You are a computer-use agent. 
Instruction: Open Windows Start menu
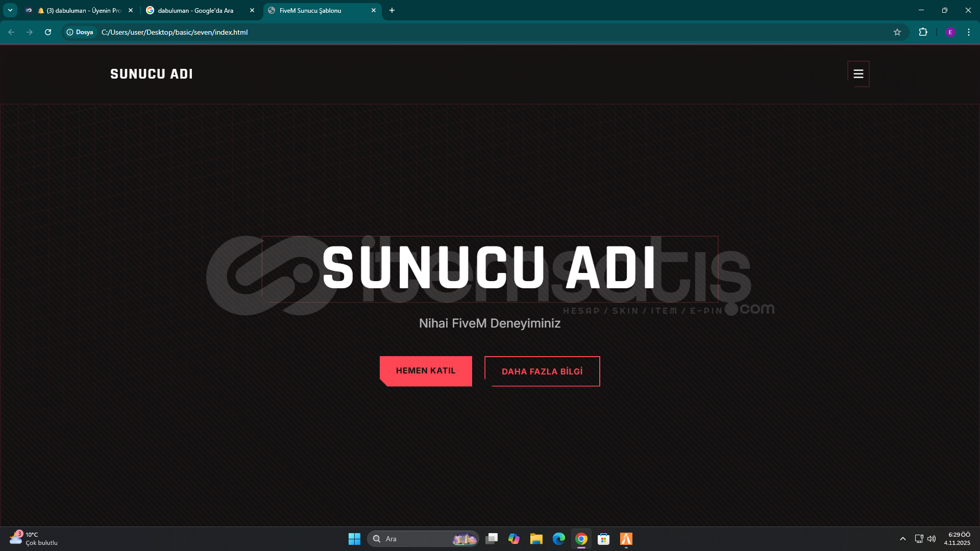click(x=354, y=539)
